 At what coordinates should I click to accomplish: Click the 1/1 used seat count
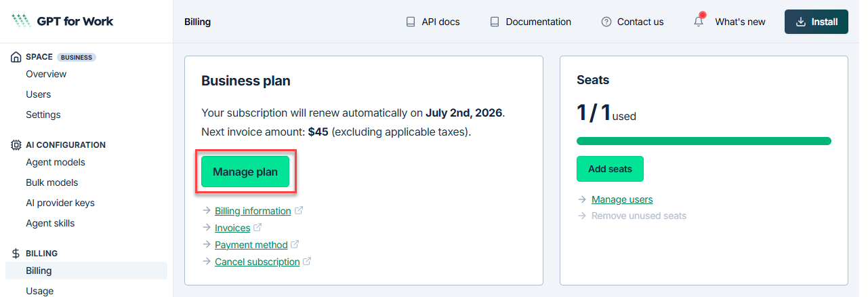click(x=606, y=113)
